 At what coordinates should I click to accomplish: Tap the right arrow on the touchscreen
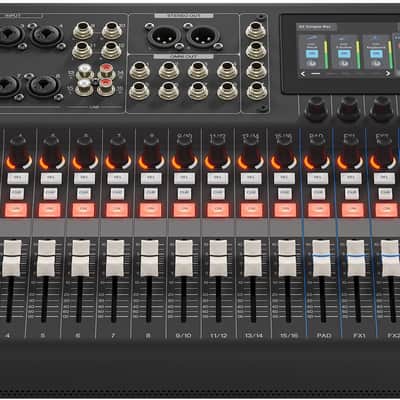[x=388, y=74]
